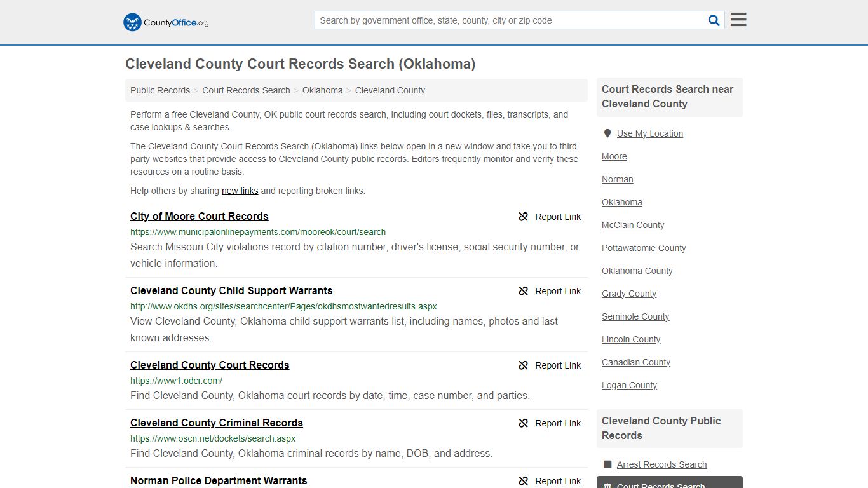Open Cleveland County Court Records title
The width and height of the screenshot is (868, 488).
pyautogui.click(x=210, y=365)
